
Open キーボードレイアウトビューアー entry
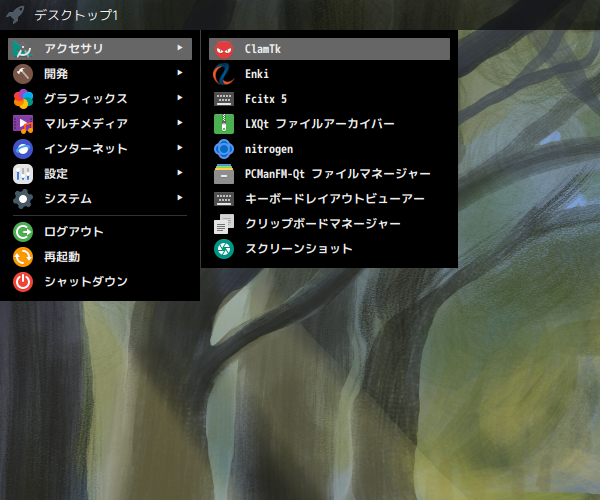[x=329, y=199]
